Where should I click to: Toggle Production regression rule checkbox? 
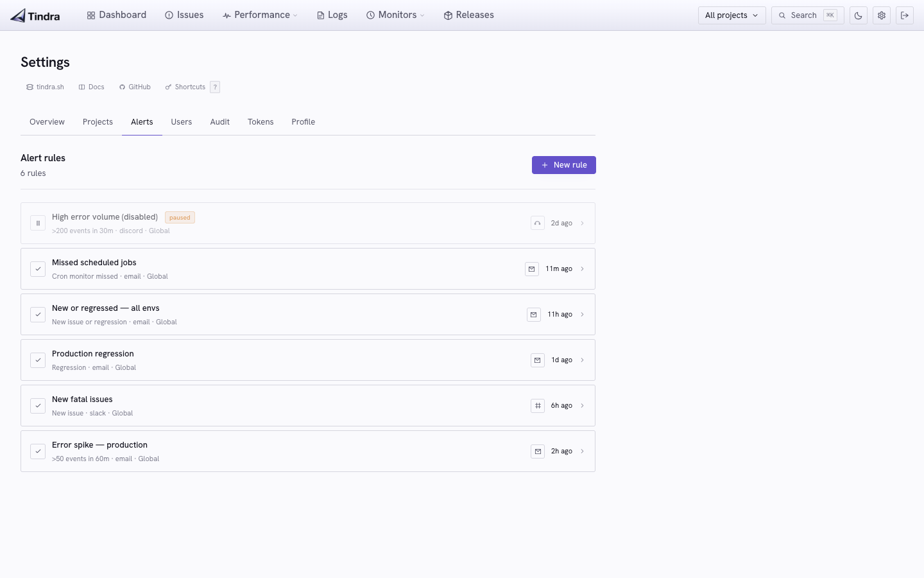click(38, 360)
